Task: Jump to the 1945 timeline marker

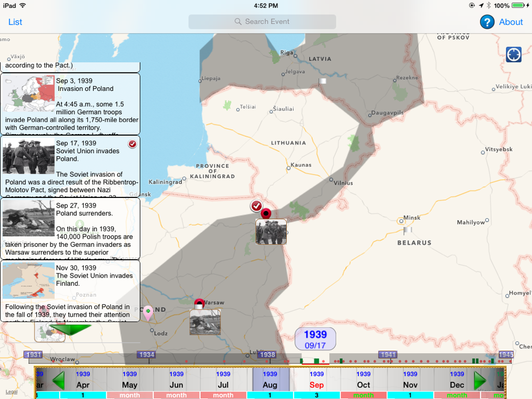Action: 506,354
